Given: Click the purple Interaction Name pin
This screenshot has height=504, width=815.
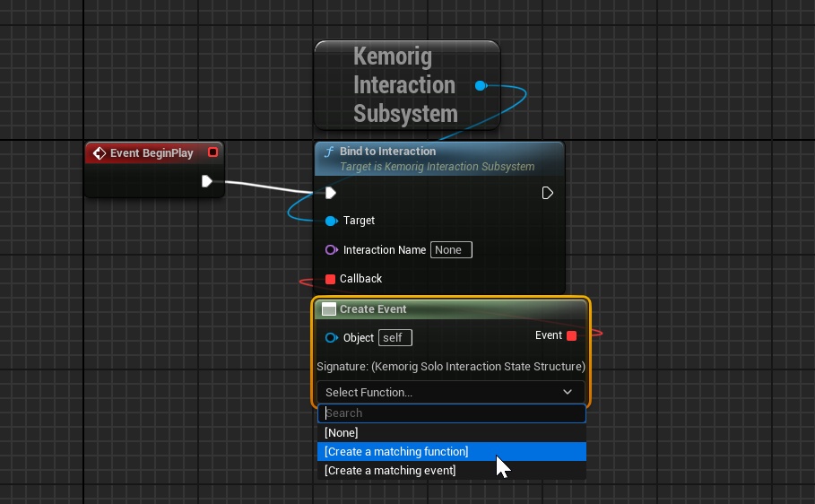Looking at the screenshot, I should tap(331, 250).
